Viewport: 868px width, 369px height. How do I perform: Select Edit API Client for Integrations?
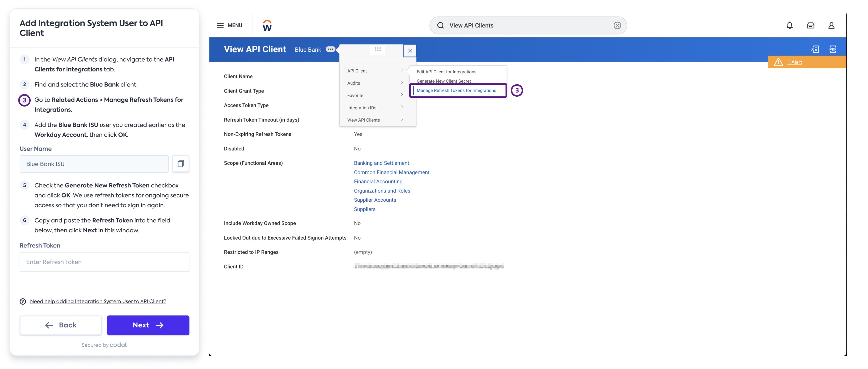[x=446, y=71]
